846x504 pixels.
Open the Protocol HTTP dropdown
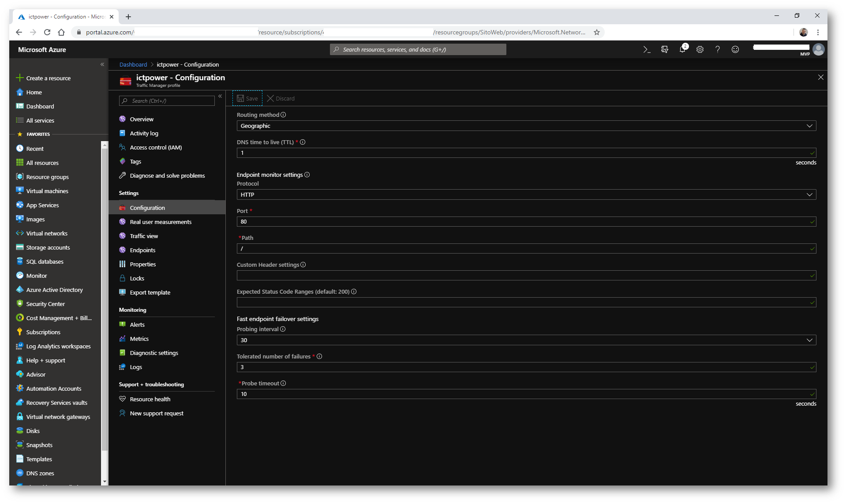(x=526, y=195)
